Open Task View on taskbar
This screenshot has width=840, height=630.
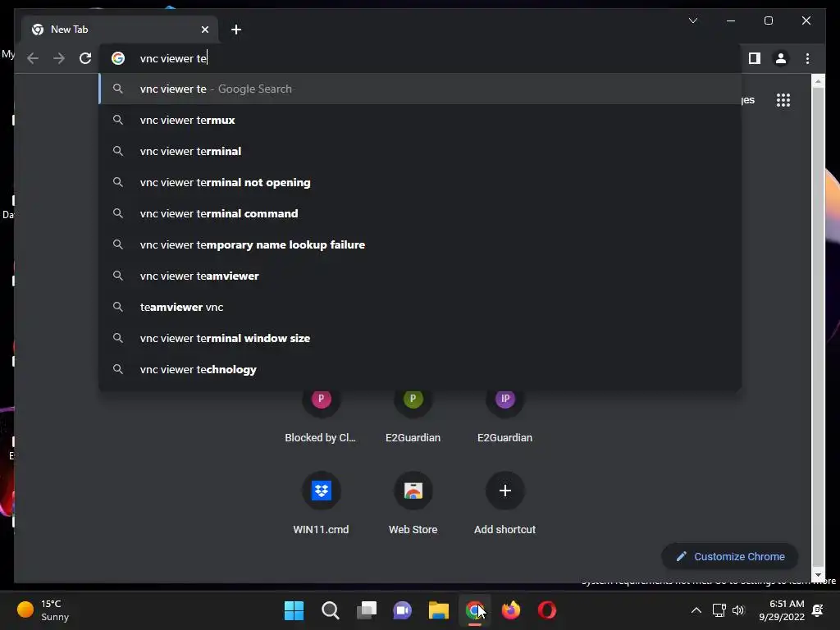pyautogui.click(x=367, y=610)
